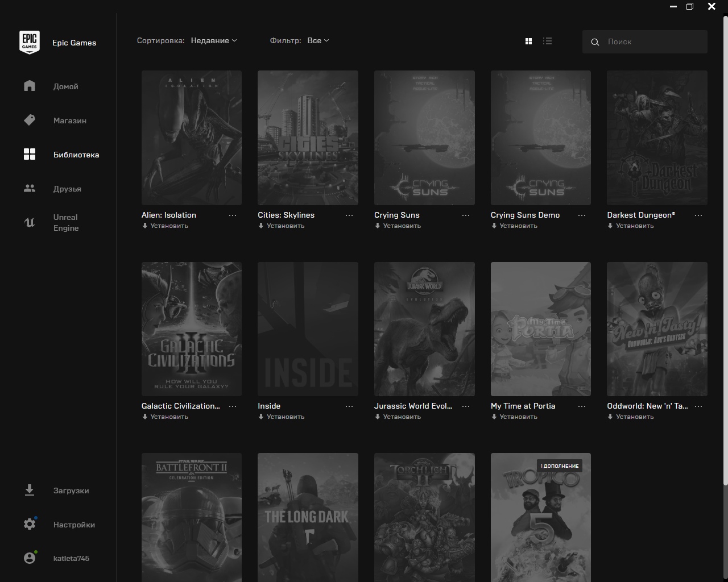Screen dimensions: 728x582
Task: Open options menu for Inside
Action: tap(349, 406)
